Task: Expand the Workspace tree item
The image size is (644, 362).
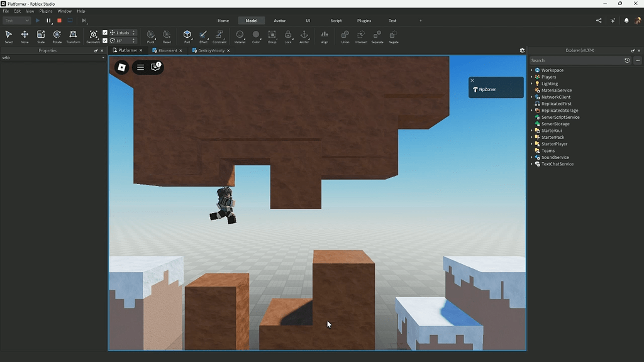Action: [531, 70]
